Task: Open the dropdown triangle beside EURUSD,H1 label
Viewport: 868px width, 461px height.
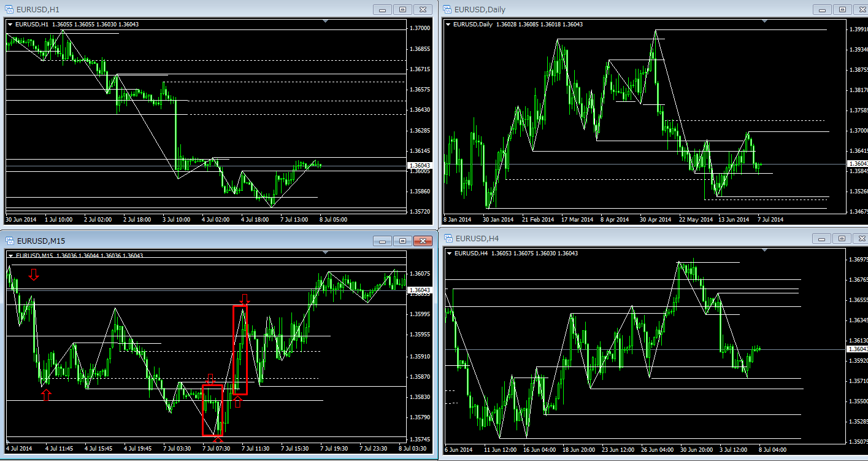Action: (10, 25)
